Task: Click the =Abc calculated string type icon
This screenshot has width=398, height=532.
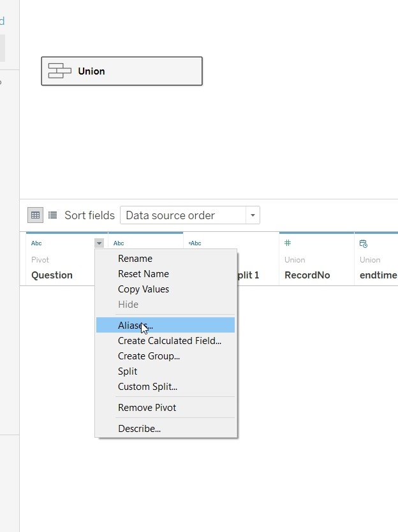Action: (195, 243)
